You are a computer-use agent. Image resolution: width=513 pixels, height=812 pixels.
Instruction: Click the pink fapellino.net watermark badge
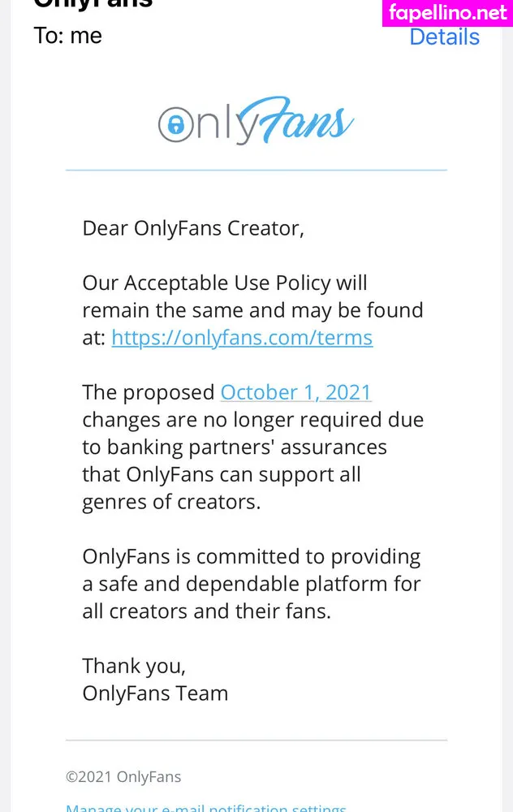[447, 13]
